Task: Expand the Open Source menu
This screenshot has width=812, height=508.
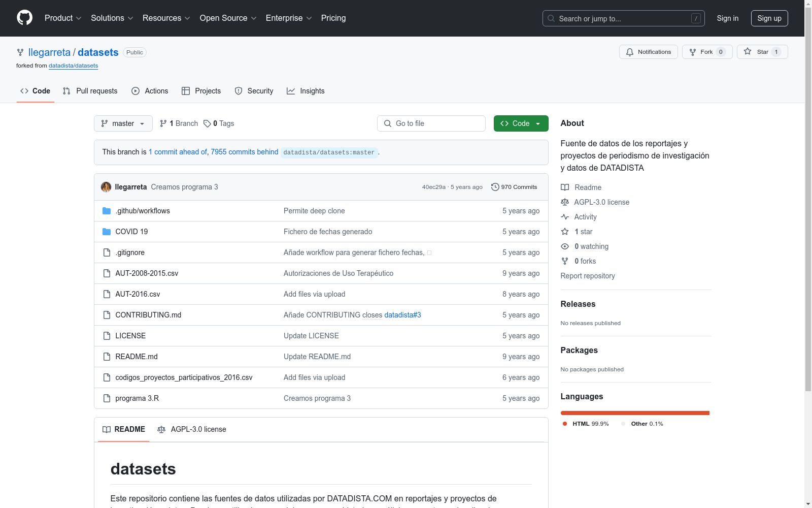Action: pyautogui.click(x=228, y=18)
